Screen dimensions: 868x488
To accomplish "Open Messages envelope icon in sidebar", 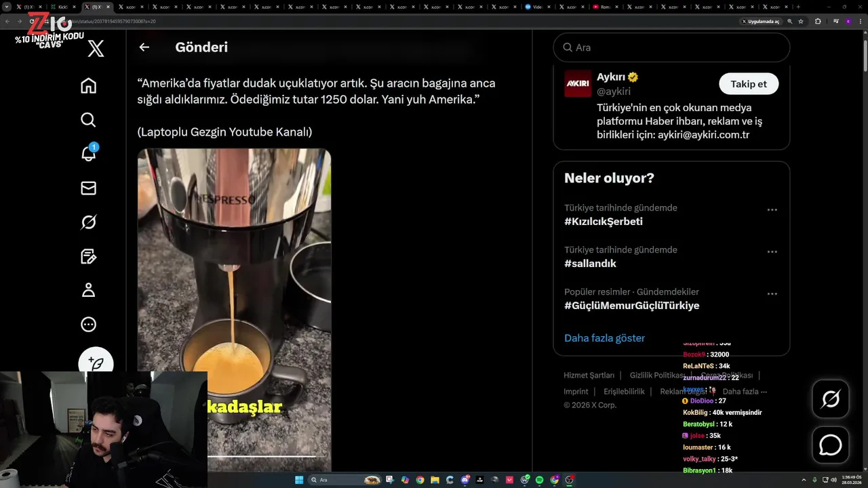I will click(x=88, y=188).
